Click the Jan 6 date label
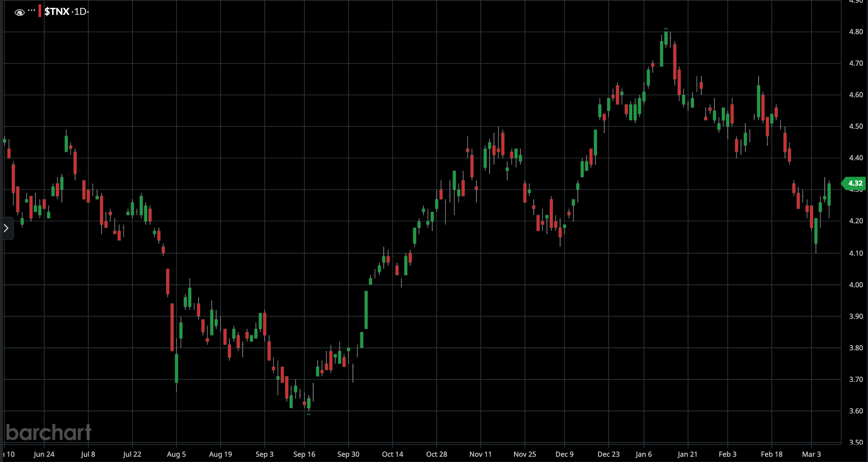 pos(644,454)
